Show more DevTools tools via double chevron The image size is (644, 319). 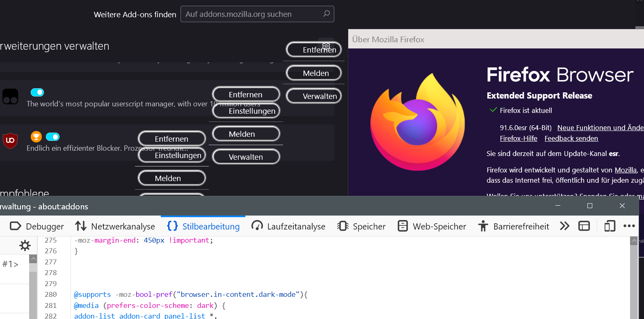pos(565,226)
